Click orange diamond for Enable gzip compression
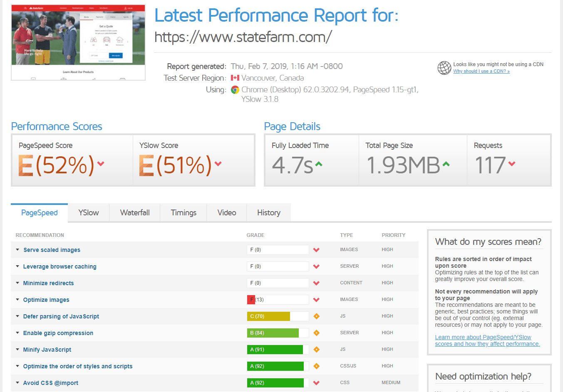563x392 pixels. [316, 333]
